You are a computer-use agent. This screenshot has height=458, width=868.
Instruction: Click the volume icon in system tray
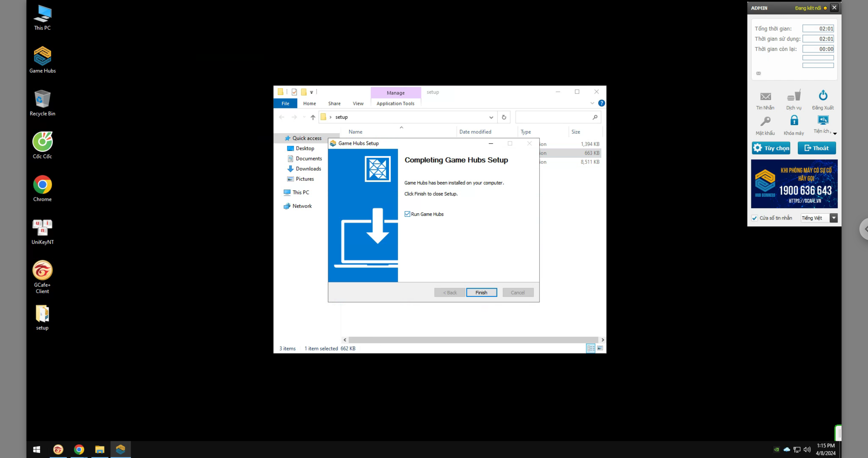807,449
